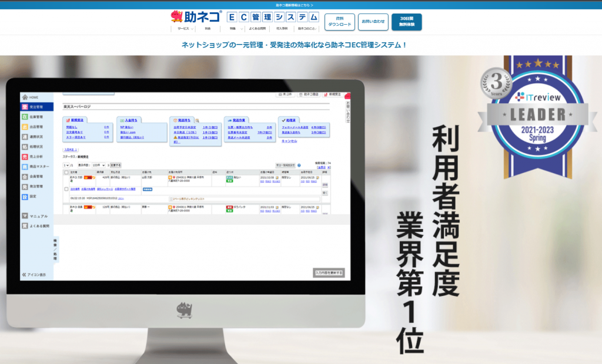Click the 30日間無料体験 button
The height and width of the screenshot is (364, 602).
406,22
